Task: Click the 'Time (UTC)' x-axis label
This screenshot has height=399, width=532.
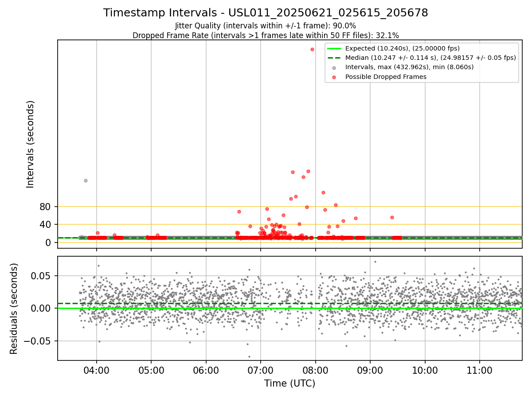Action: [x=289, y=383]
